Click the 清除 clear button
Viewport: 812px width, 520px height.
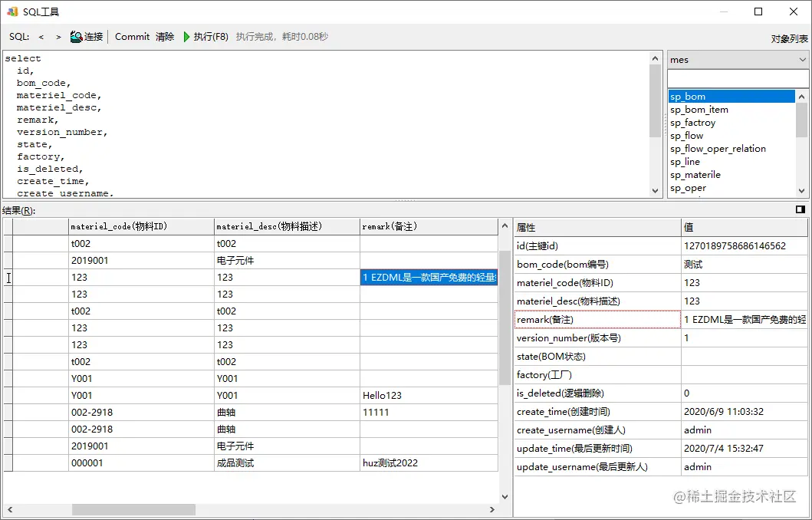[x=165, y=37]
